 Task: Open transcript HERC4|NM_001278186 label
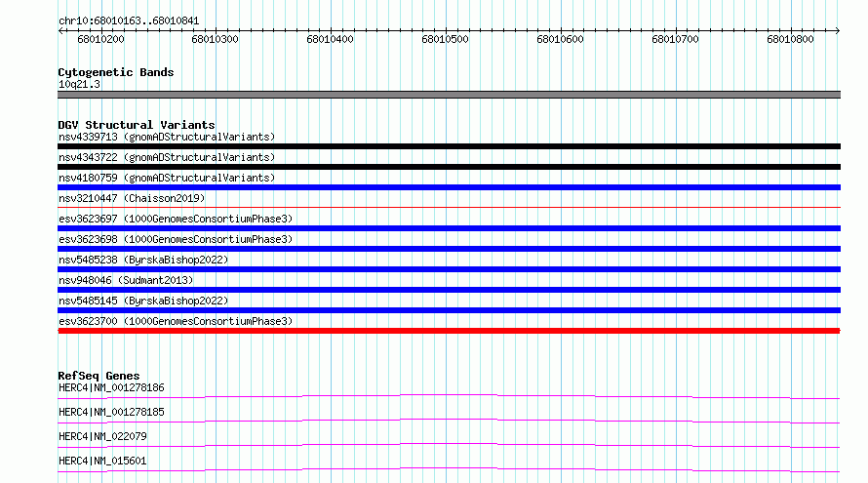coord(111,387)
